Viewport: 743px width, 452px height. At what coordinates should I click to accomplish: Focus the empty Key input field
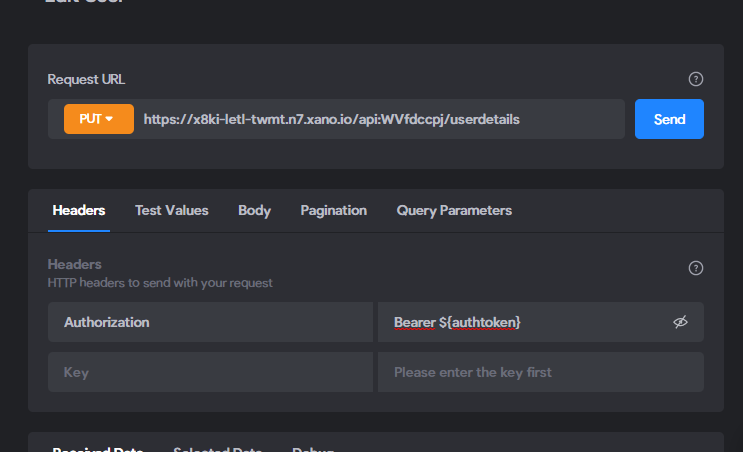point(210,372)
